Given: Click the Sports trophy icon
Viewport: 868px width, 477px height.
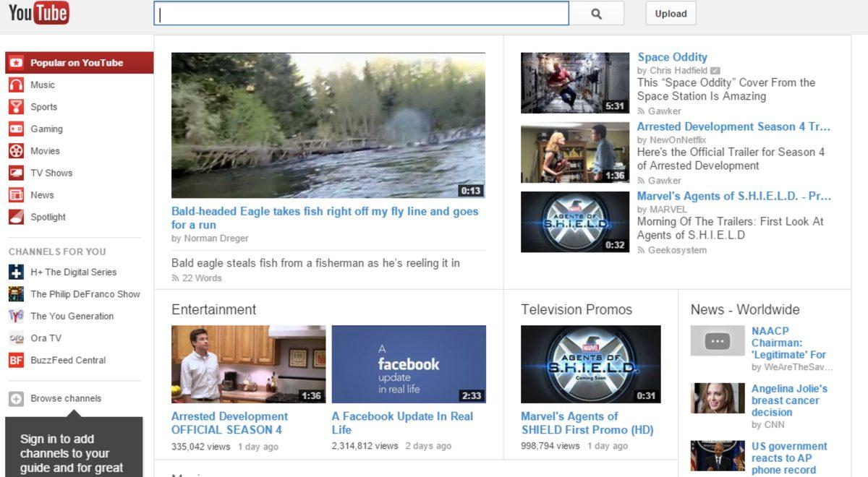Looking at the screenshot, I should point(16,107).
